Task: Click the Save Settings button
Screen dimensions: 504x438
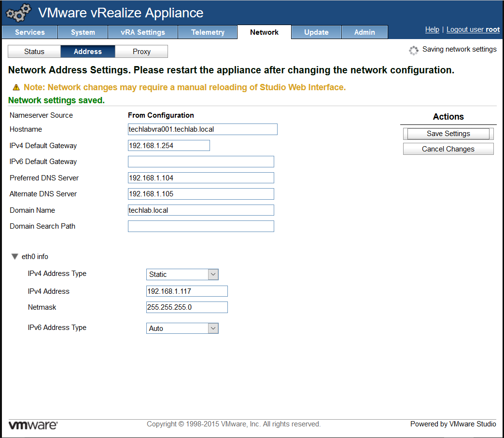Action: [x=448, y=134]
